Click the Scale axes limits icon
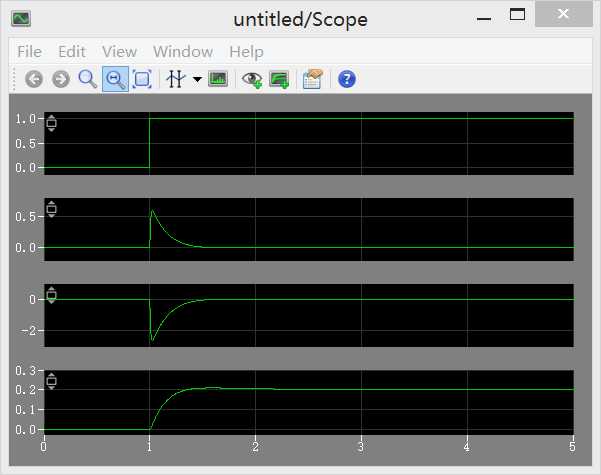This screenshot has width=601, height=475. click(142, 79)
